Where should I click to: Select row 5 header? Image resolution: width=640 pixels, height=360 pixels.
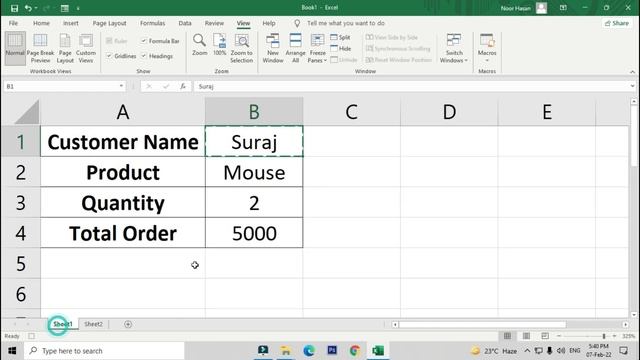tap(21, 264)
